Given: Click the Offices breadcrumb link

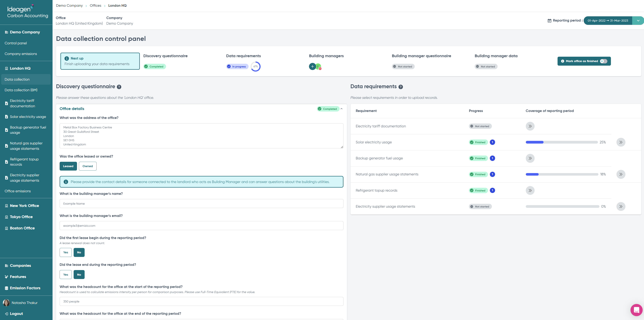Looking at the screenshot, I should [x=96, y=6].
